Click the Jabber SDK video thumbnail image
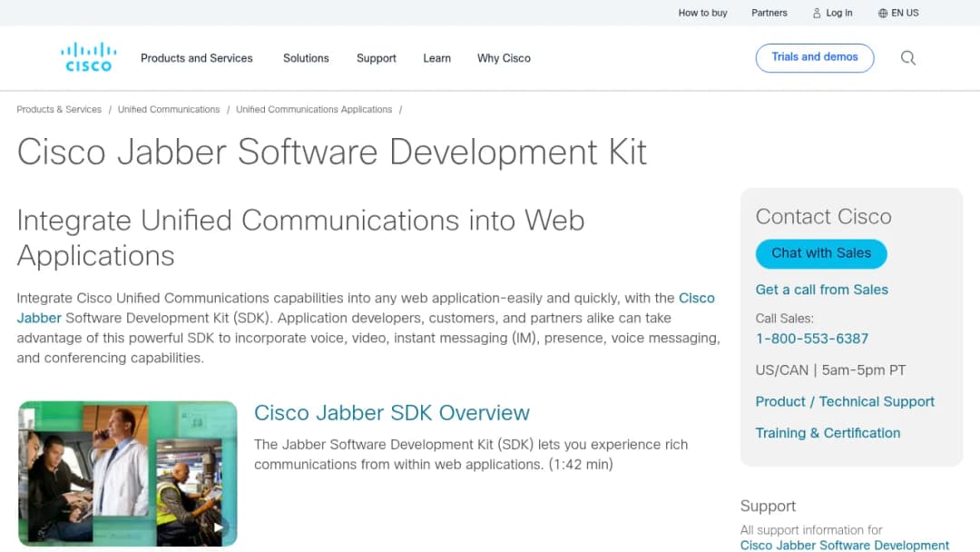The image size is (980, 552). 128,473
